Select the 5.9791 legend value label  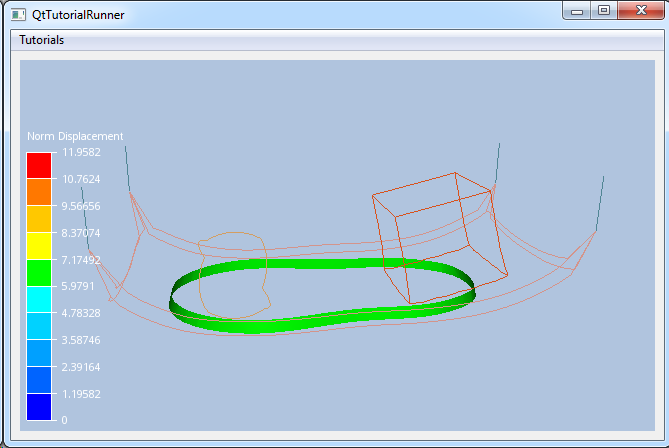click(80, 286)
